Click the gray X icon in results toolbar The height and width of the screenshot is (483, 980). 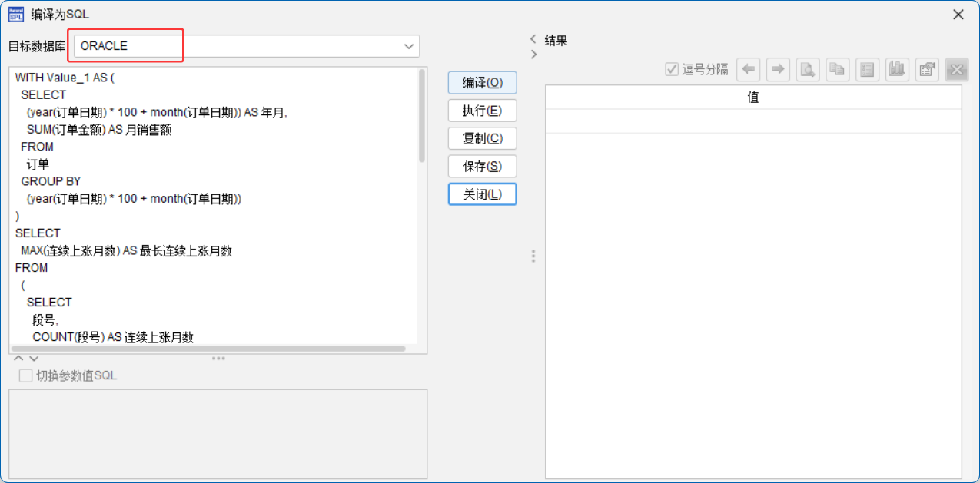[x=957, y=70]
